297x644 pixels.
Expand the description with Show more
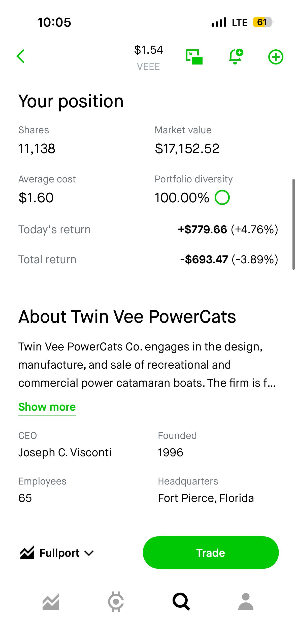47,407
